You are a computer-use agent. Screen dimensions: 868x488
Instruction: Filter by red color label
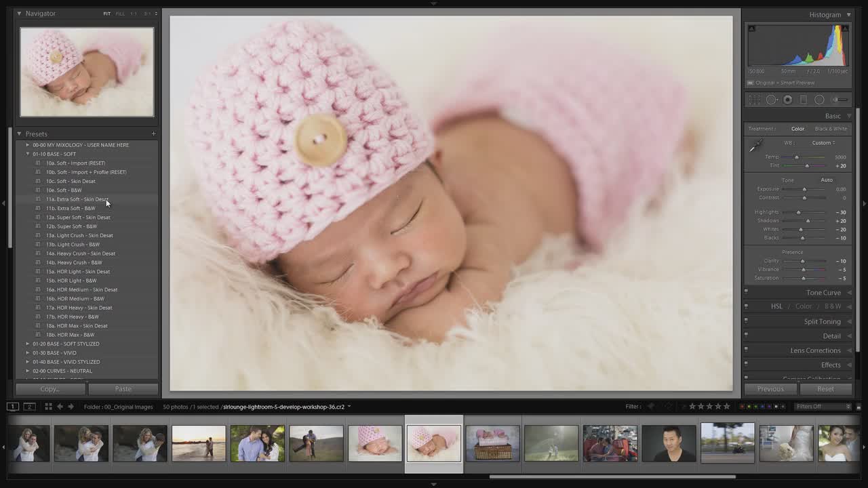point(743,407)
